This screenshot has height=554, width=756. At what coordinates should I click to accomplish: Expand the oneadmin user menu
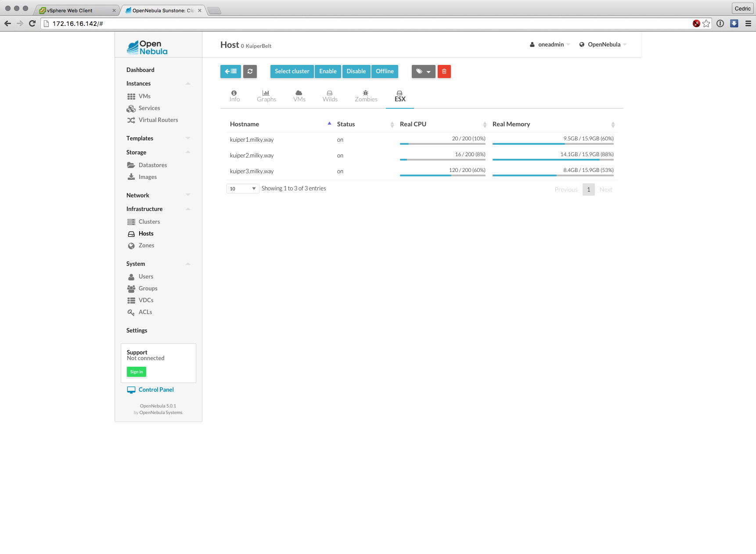[550, 45]
